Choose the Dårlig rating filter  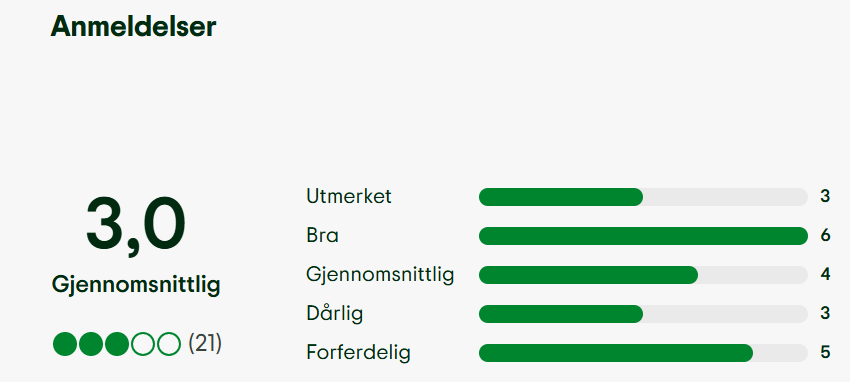334,314
